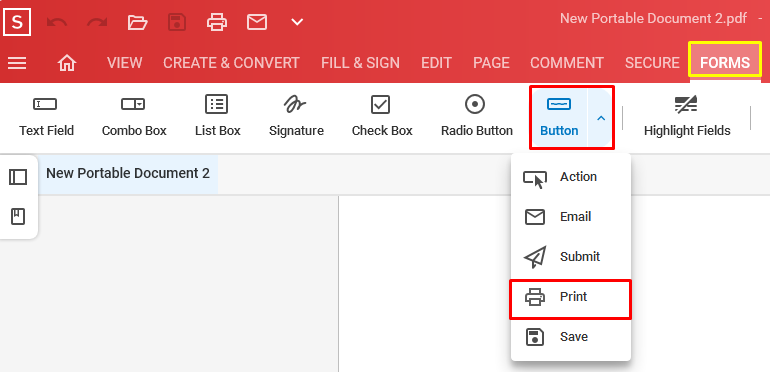Choose Save from the Button menu

[571, 337]
